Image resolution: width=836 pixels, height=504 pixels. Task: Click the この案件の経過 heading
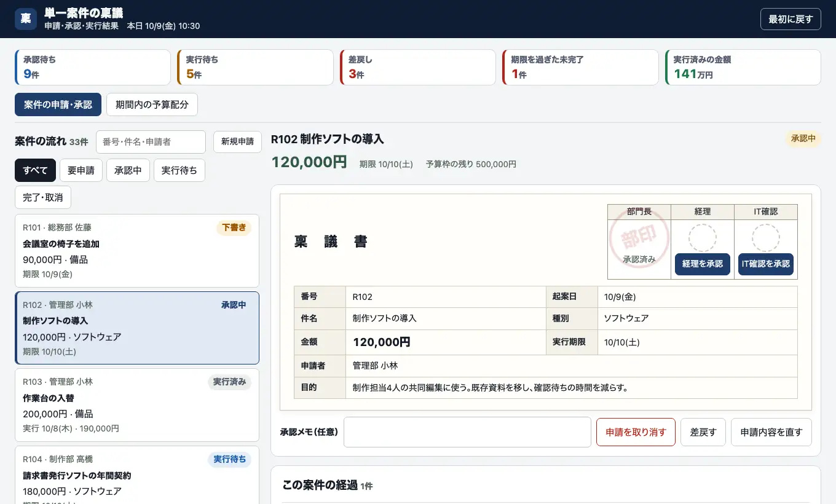point(320,485)
